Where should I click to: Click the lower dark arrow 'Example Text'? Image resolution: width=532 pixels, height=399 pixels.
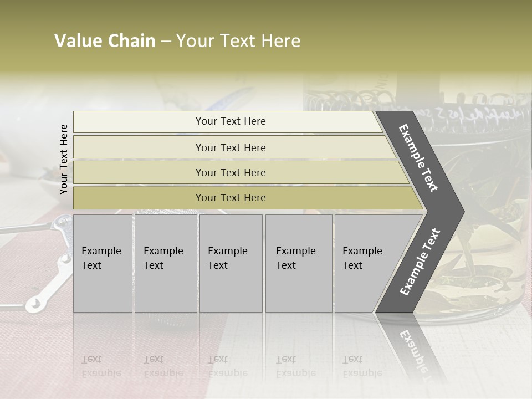(420, 262)
